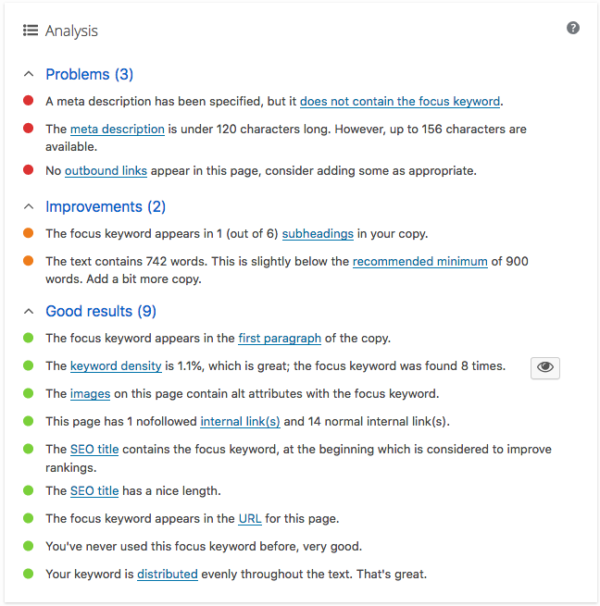The image size is (600, 606).
Task: Click the 'subheadings' link
Action: point(317,234)
